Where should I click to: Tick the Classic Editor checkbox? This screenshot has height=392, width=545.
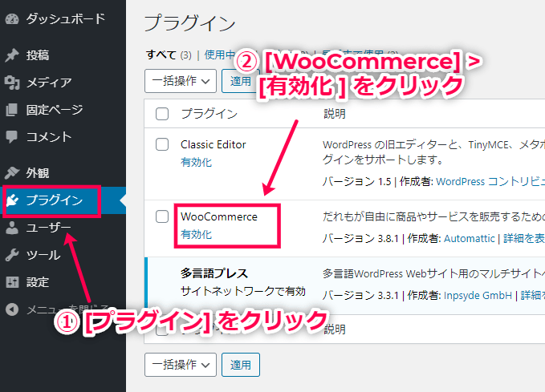(162, 144)
